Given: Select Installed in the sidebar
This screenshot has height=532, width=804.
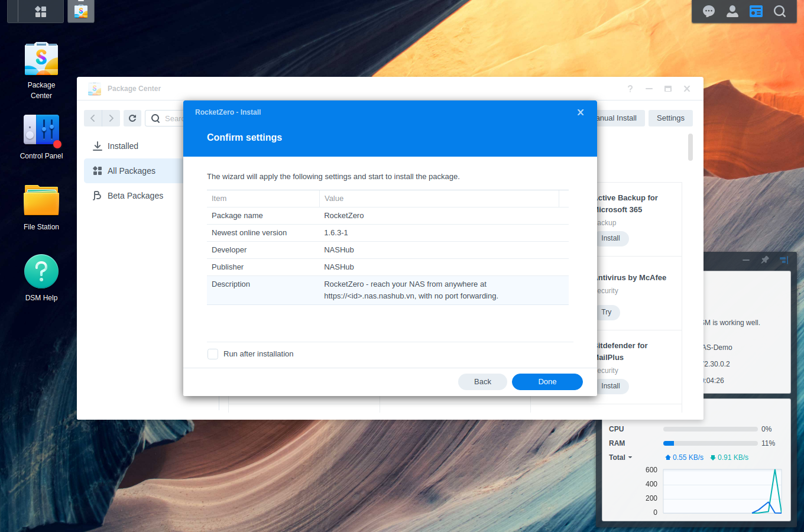Looking at the screenshot, I should point(134,146).
